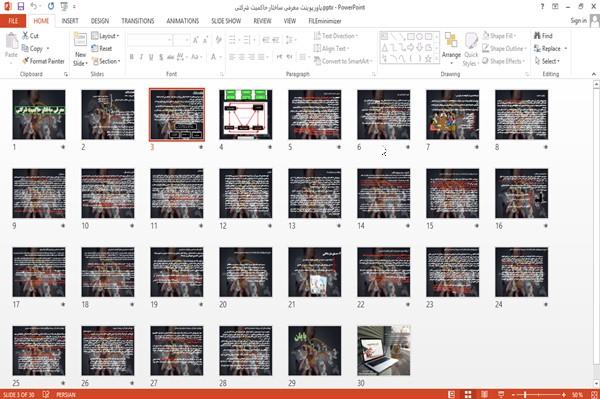Open Shape Fill dropdown

point(499,36)
